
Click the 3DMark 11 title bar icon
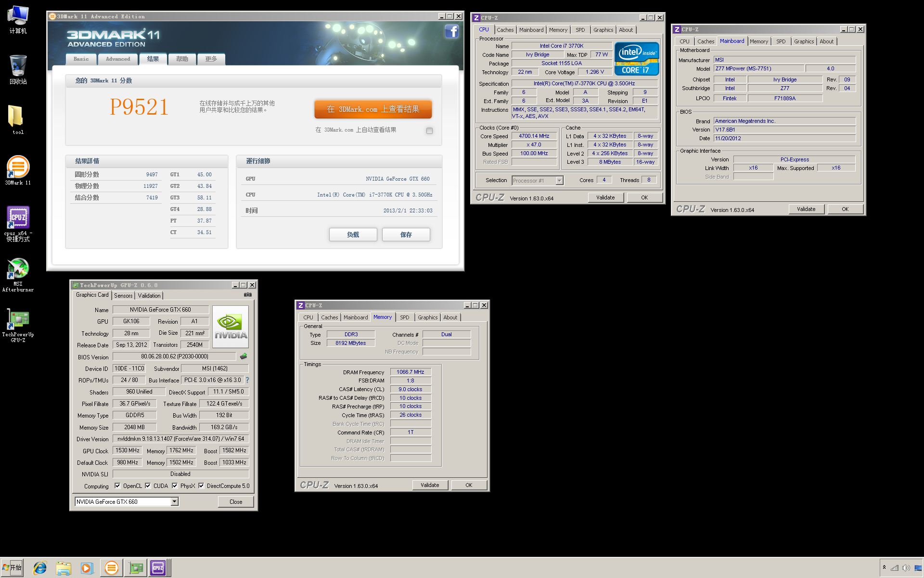click(x=52, y=16)
